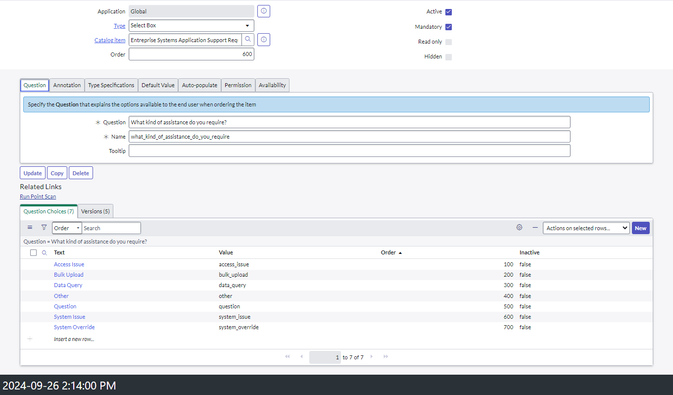Click the info icon next to Application field
Screen dimensions: 673x395
[264, 11]
